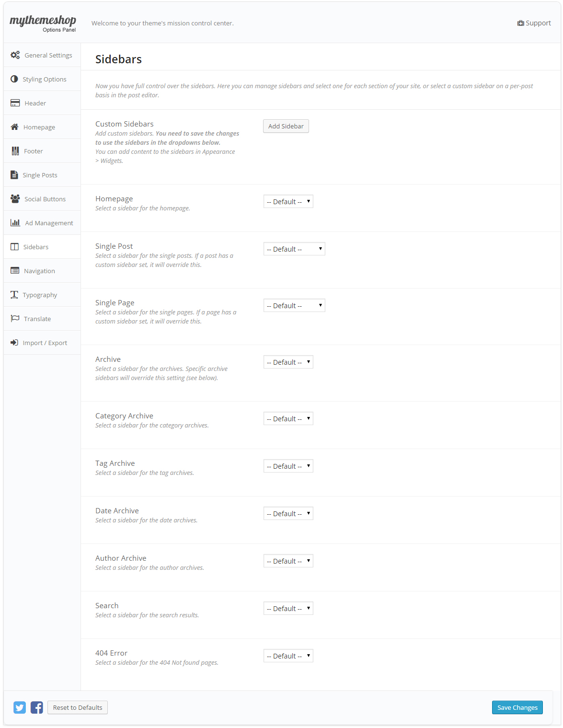The width and height of the screenshot is (563, 728).
Task: Click the Styling Options contrast icon
Action: [14, 79]
